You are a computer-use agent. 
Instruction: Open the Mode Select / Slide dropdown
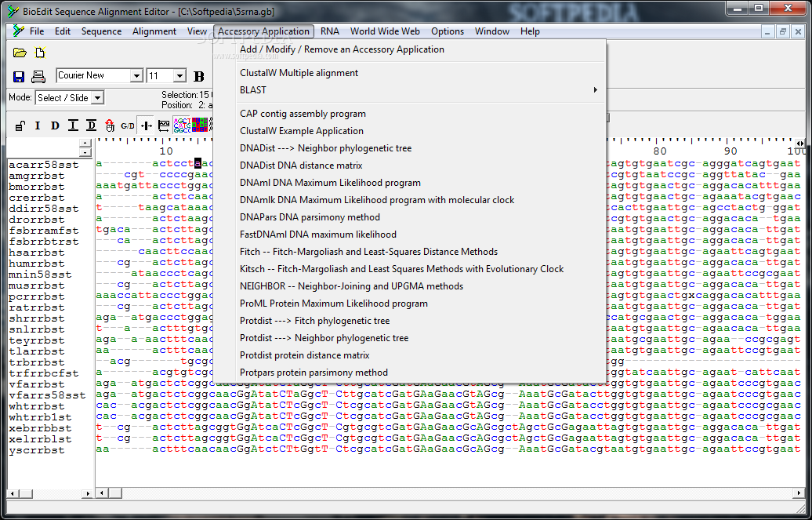(x=98, y=97)
